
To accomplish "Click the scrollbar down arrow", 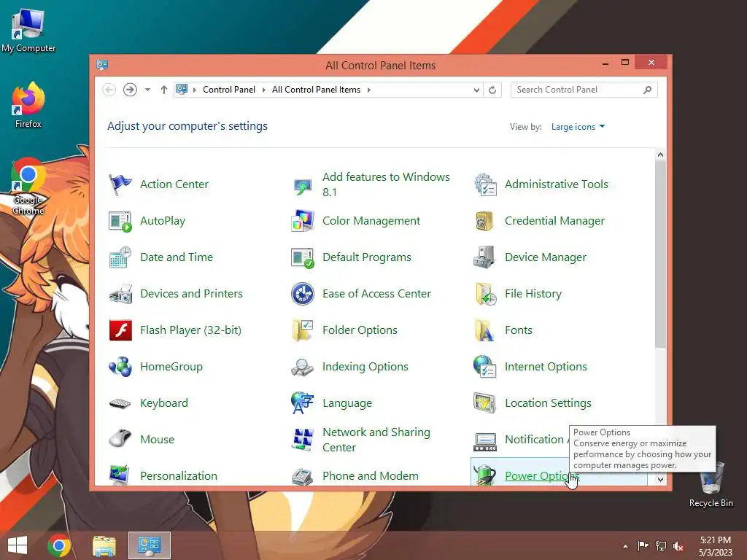I will 660,480.
